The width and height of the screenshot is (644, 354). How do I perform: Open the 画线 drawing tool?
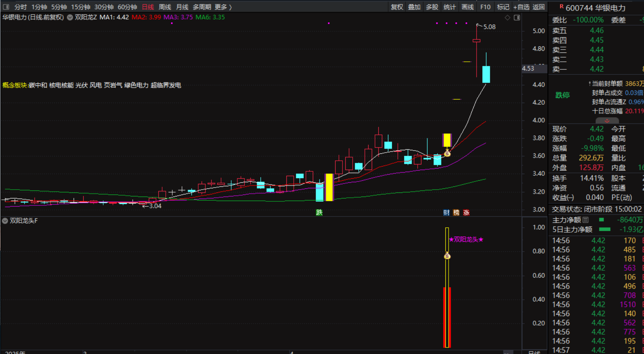tap(468, 7)
